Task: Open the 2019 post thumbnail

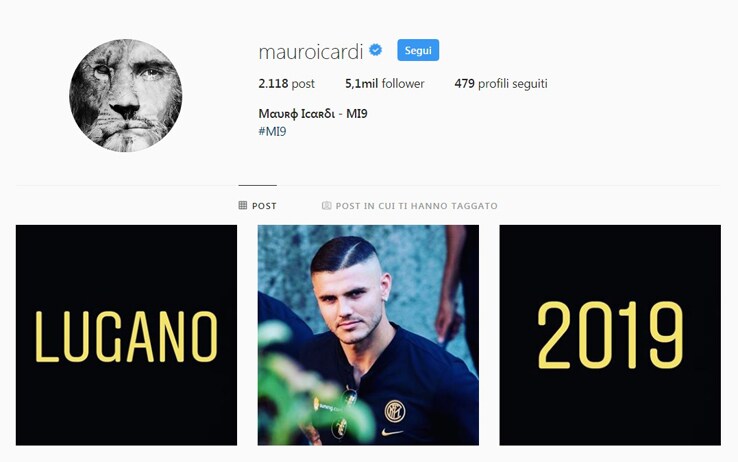Action: pyautogui.click(x=610, y=335)
